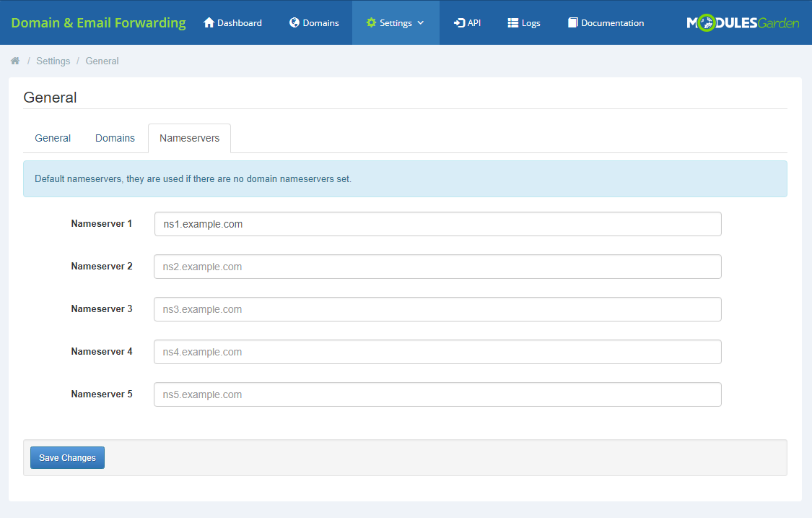Click the General page heading
812x518 pixels.
(51, 98)
